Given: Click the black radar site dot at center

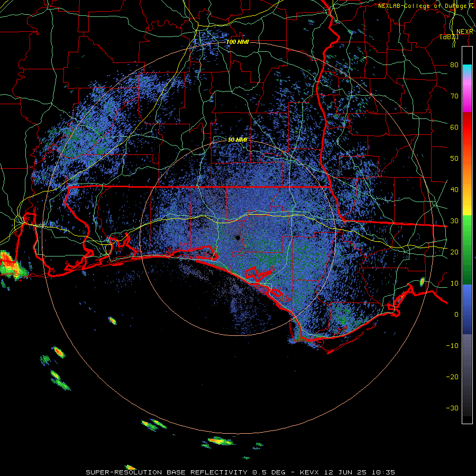Looking at the screenshot, I should pyautogui.click(x=238, y=237).
